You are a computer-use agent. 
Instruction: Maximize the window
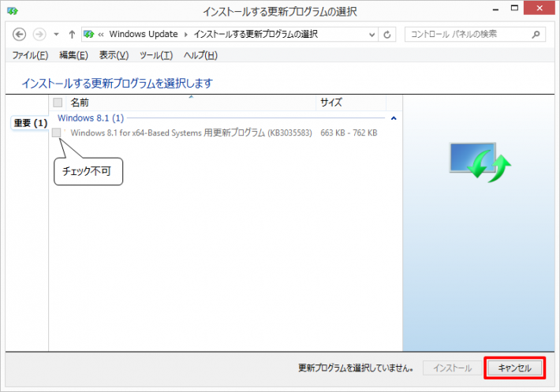coord(514,9)
